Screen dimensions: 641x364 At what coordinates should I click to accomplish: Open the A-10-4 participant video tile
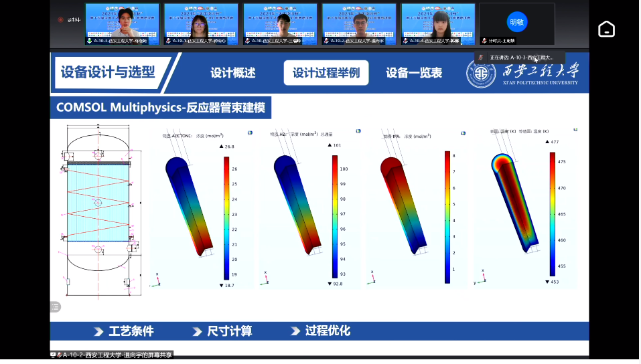coord(438,24)
